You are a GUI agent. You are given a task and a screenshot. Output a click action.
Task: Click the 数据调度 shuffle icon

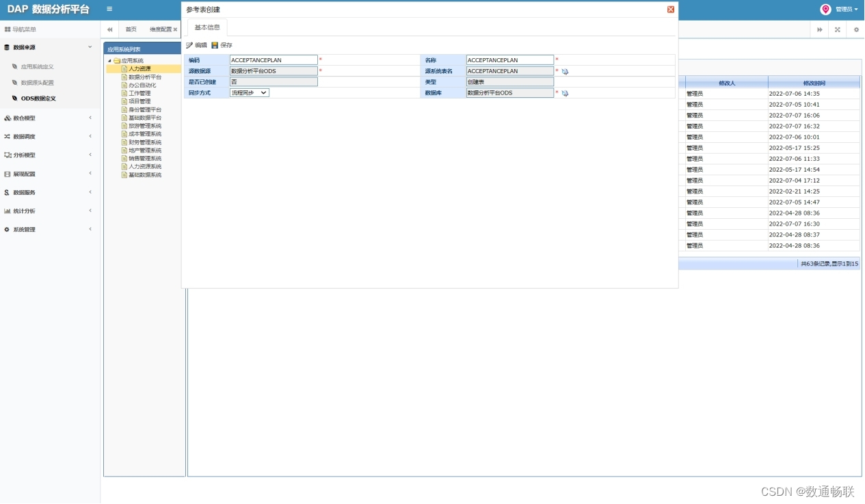click(x=8, y=137)
